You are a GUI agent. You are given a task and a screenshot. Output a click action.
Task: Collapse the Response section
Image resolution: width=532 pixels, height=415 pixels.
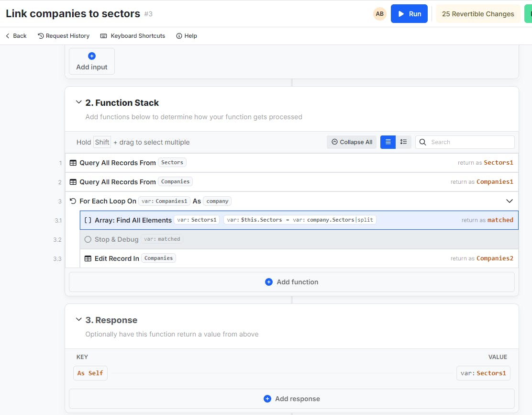79,320
